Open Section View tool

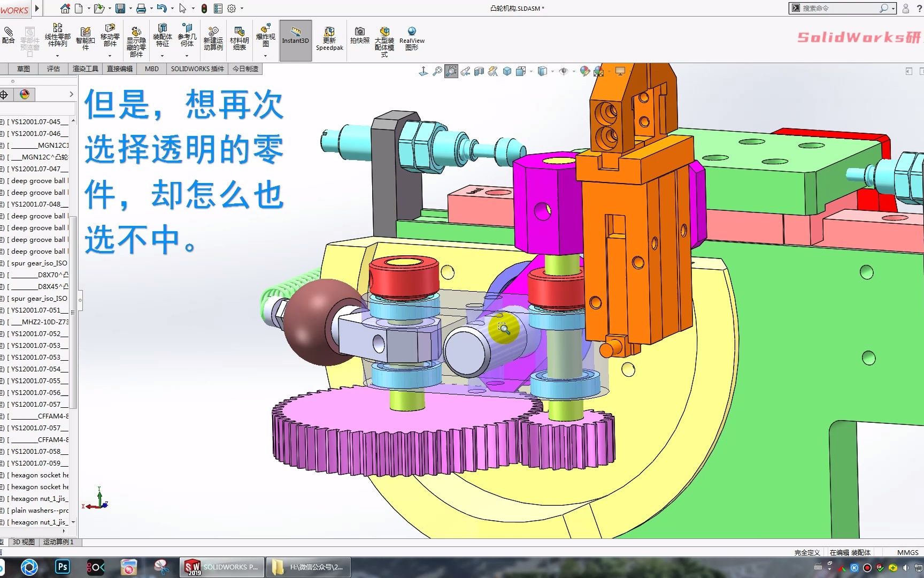pyautogui.click(x=479, y=71)
